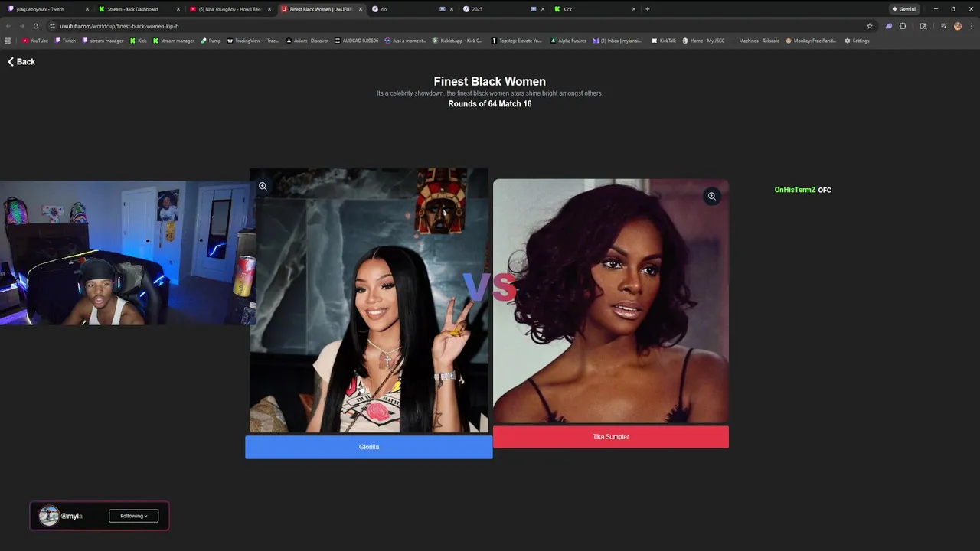This screenshot has width=980, height=551.
Task: Vote for Tika Sumpter with the red button
Action: (x=610, y=437)
